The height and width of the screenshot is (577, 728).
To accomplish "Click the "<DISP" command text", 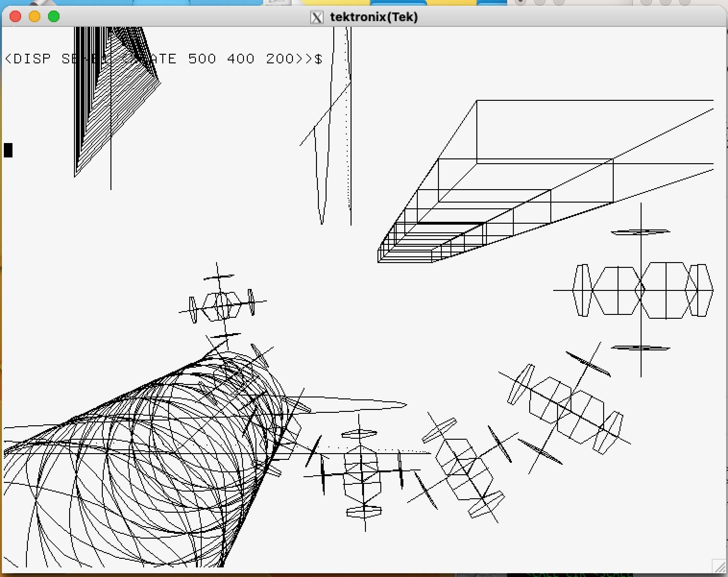I will [x=28, y=59].
